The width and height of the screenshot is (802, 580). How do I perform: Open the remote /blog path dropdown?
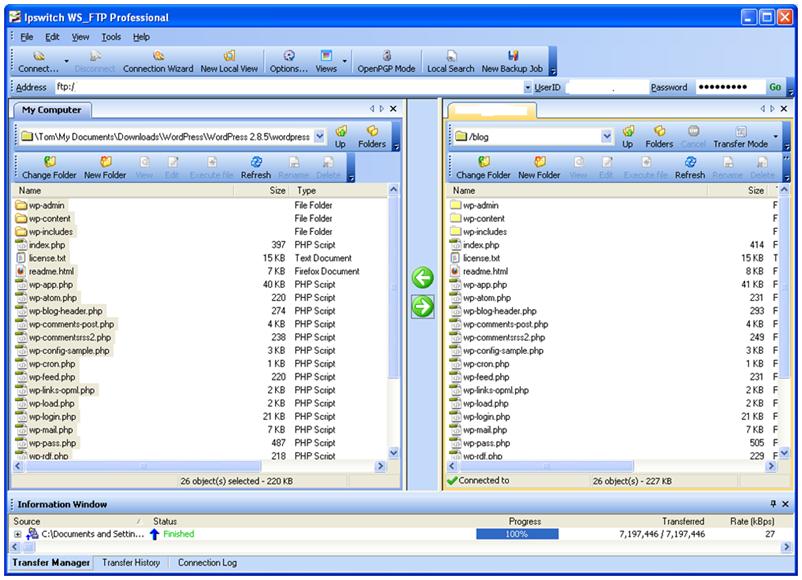607,136
